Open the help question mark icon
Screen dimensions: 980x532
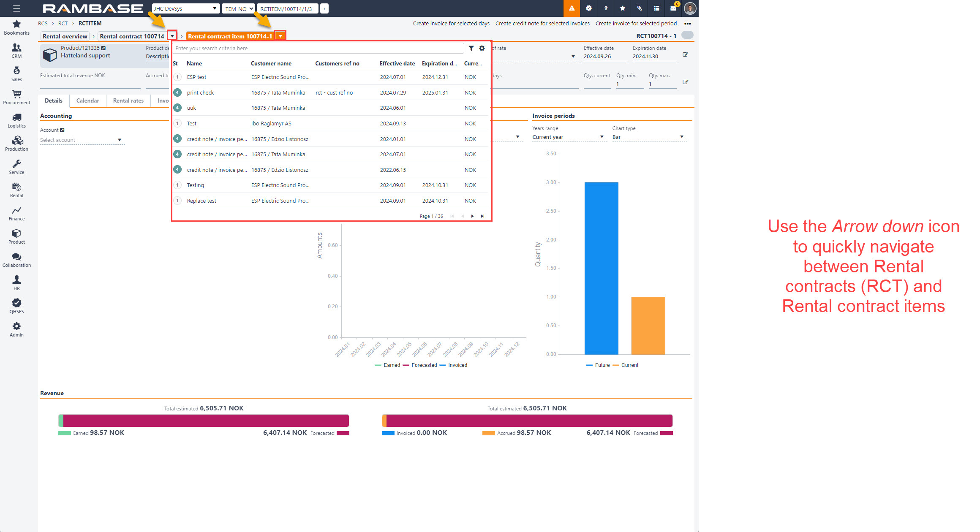tap(606, 8)
